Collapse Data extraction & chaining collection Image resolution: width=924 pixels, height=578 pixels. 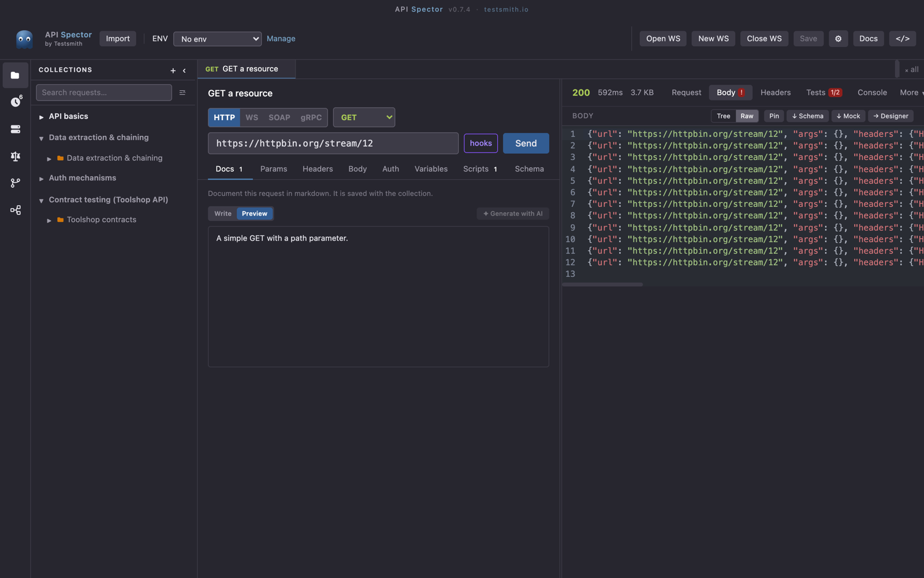pyautogui.click(x=42, y=138)
